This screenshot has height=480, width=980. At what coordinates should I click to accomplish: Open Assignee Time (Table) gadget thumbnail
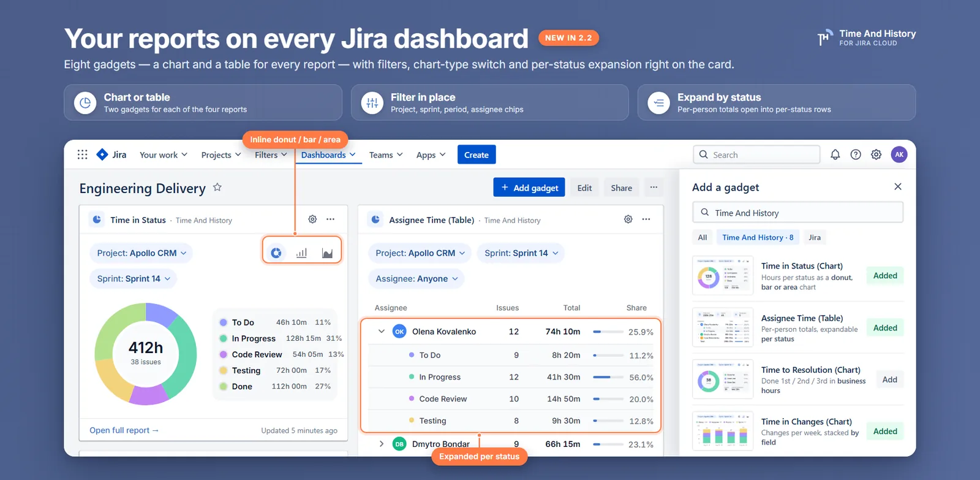click(x=723, y=327)
